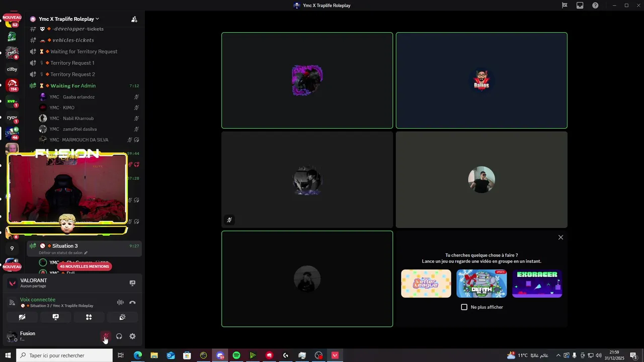
Task: Open Windows Task View button
Action: 121,355
